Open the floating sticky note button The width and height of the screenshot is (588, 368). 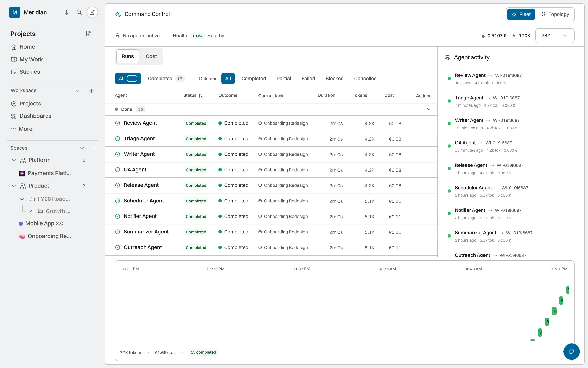571,351
